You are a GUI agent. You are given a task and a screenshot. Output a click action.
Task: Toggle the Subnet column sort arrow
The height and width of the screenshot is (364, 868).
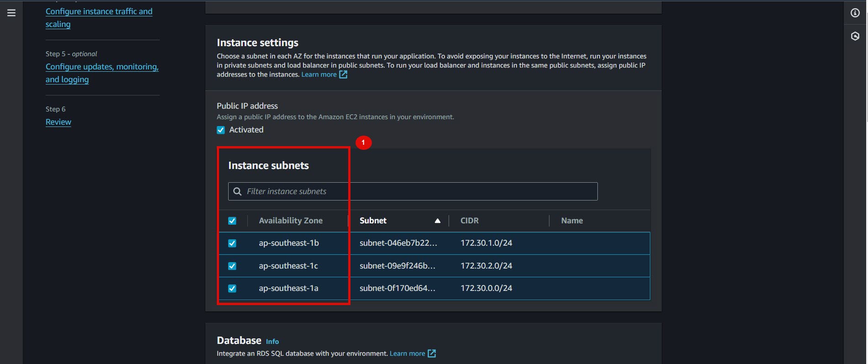[x=438, y=221]
